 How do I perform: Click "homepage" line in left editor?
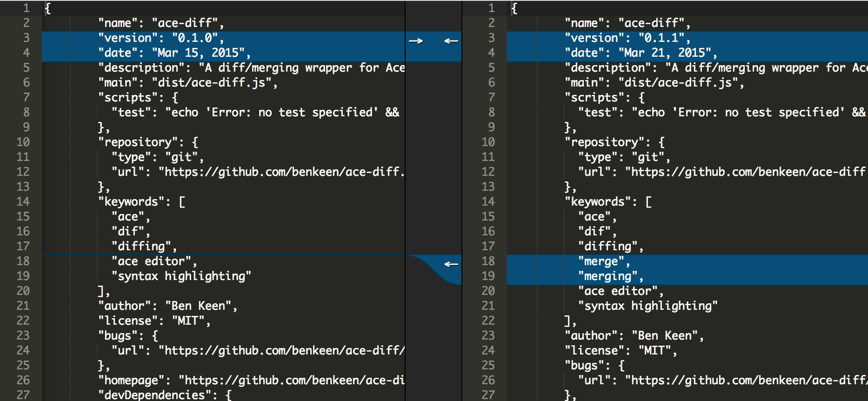(251, 381)
